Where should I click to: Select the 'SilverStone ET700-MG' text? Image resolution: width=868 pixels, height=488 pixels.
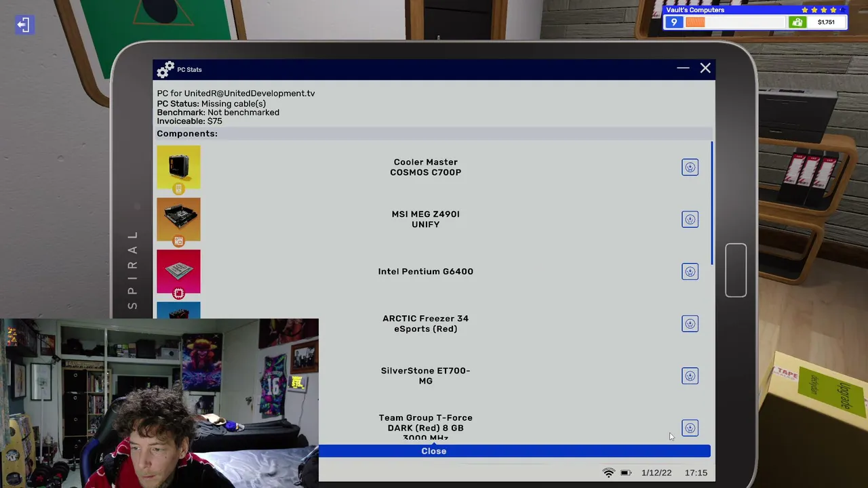[426, 376]
